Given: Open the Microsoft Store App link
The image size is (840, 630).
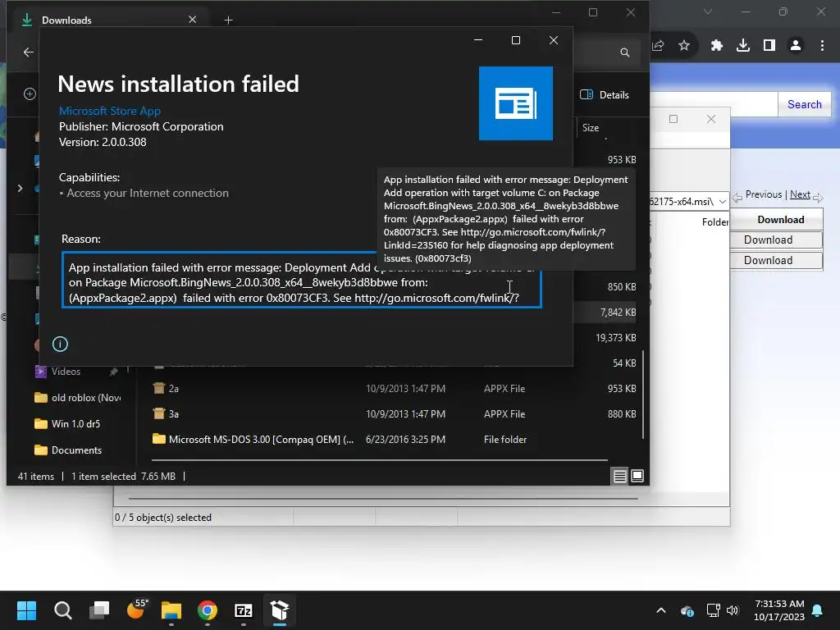Looking at the screenshot, I should pyautogui.click(x=109, y=111).
